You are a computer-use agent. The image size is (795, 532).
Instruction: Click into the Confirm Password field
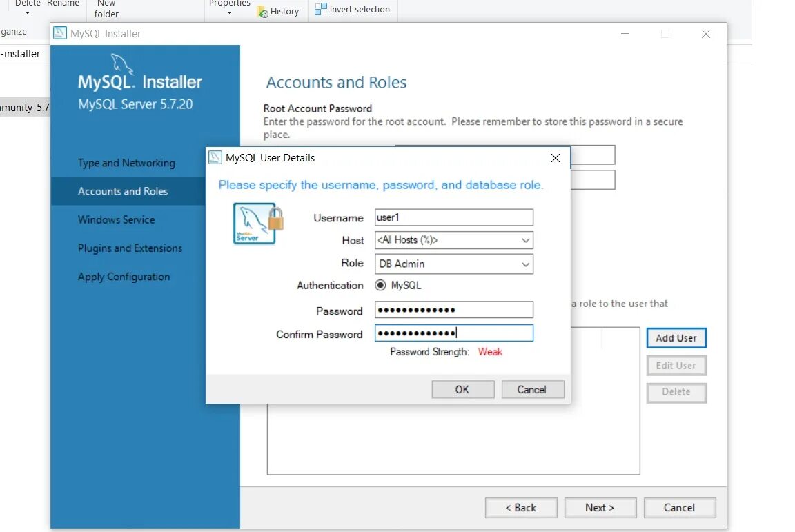pos(454,333)
